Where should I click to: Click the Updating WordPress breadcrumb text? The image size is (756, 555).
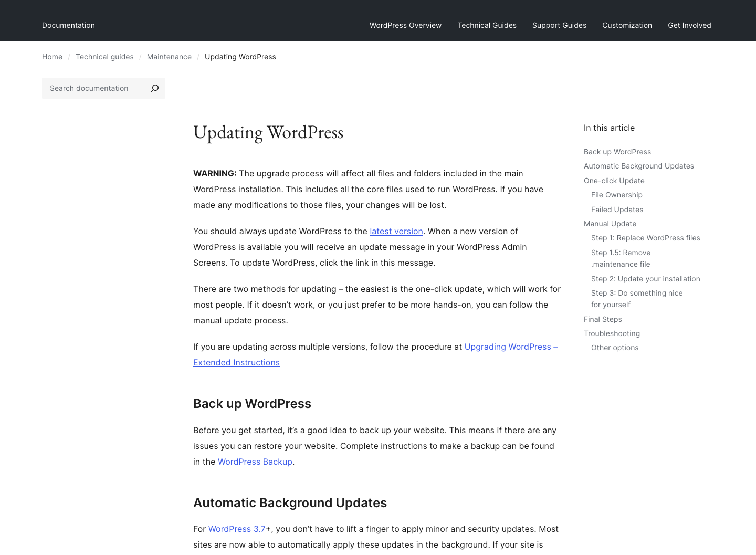[x=240, y=57]
